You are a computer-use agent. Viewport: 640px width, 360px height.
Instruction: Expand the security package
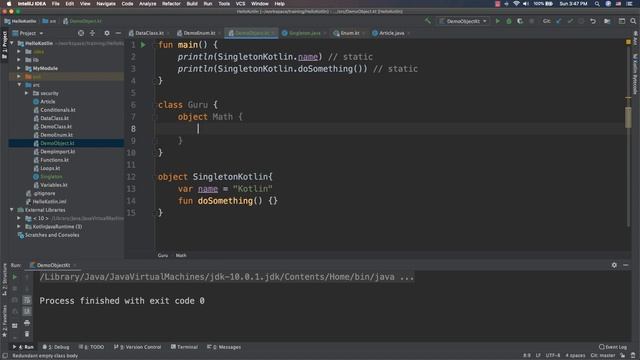27,93
